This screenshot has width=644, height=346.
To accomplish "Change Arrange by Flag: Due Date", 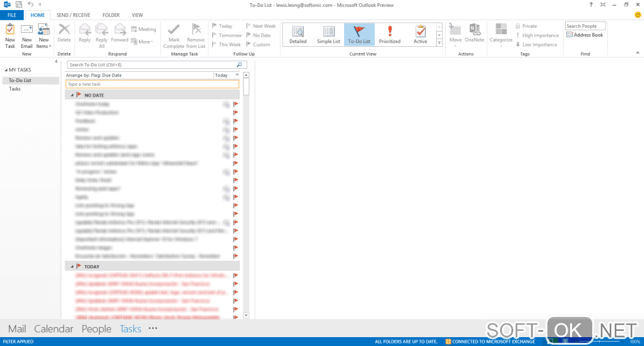I will click(x=93, y=75).
